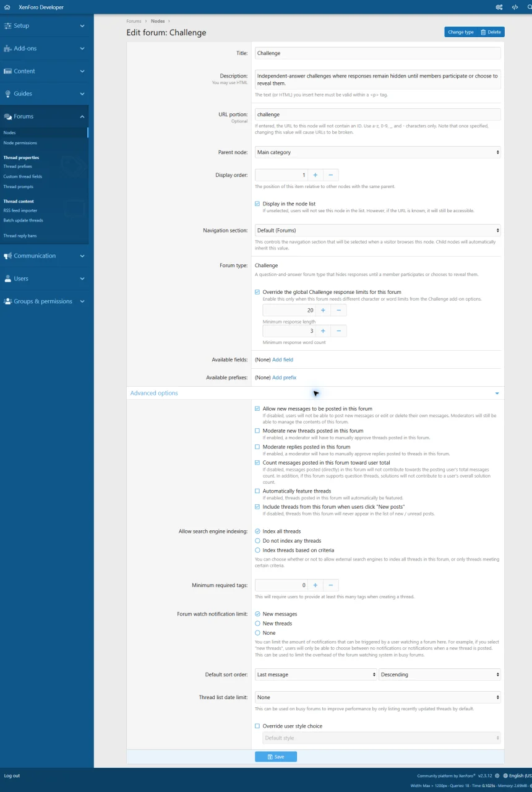
Task: Open Thread prefixes in sidebar
Action: point(18,166)
